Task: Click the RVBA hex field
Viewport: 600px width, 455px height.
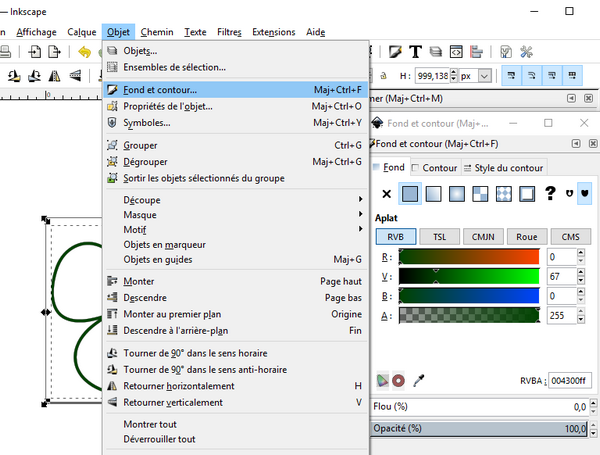Action: tap(569, 381)
